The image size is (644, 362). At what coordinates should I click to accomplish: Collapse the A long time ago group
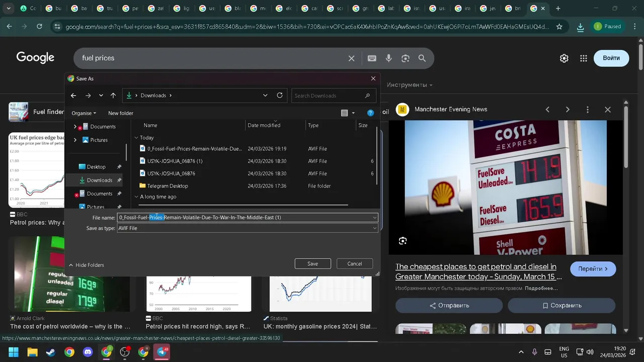(136, 197)
